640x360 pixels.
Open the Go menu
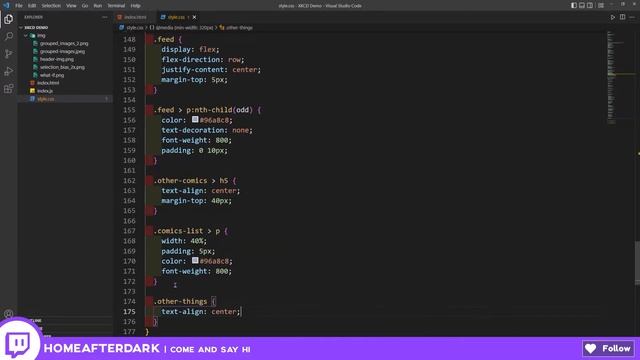click(x=85, y=6)
